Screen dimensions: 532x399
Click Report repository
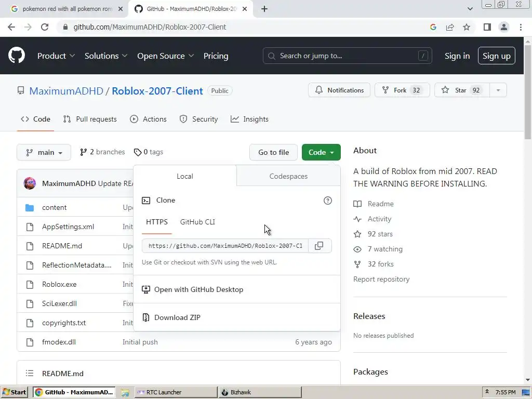[381, 279]
